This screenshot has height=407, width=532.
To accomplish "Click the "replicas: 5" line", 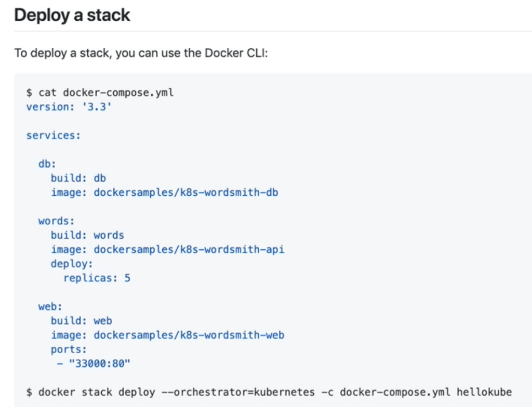I will [x=97, y=278].
